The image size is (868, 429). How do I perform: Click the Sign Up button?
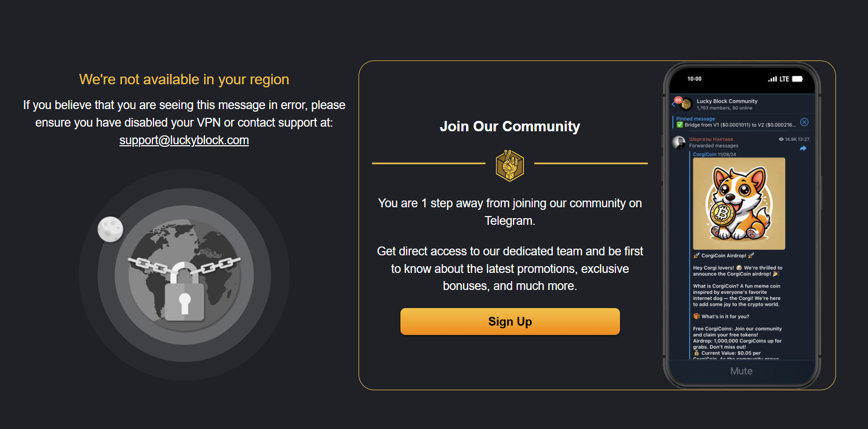[510, 321]
